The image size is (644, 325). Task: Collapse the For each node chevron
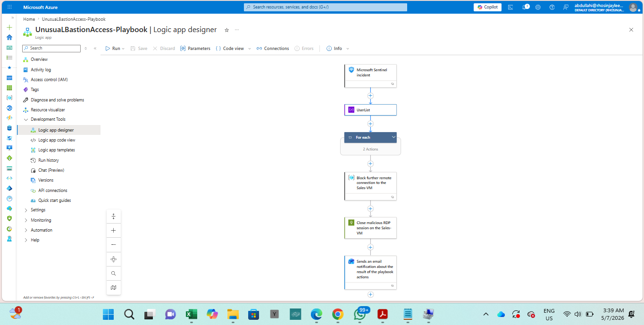(393, 137)
